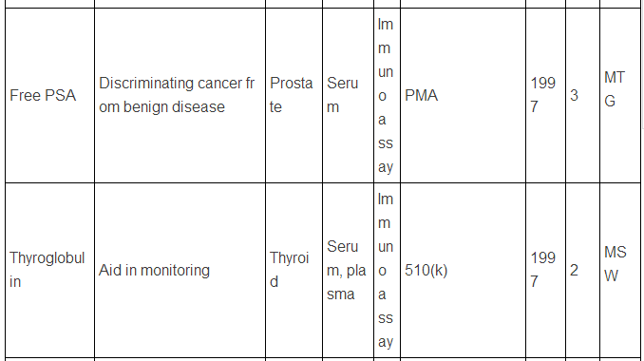Click Immunoassay in the Thyroglobulin row
Image resolution: width=644 pixels, height=361 pixels.
point(387,270)
